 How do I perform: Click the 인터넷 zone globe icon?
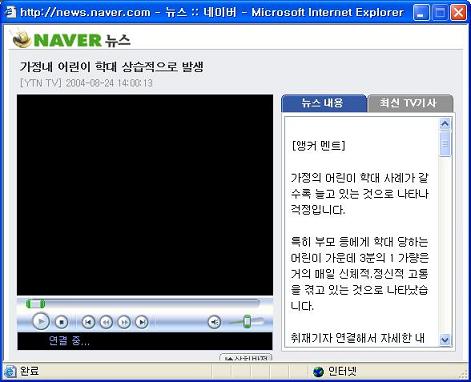318,371
